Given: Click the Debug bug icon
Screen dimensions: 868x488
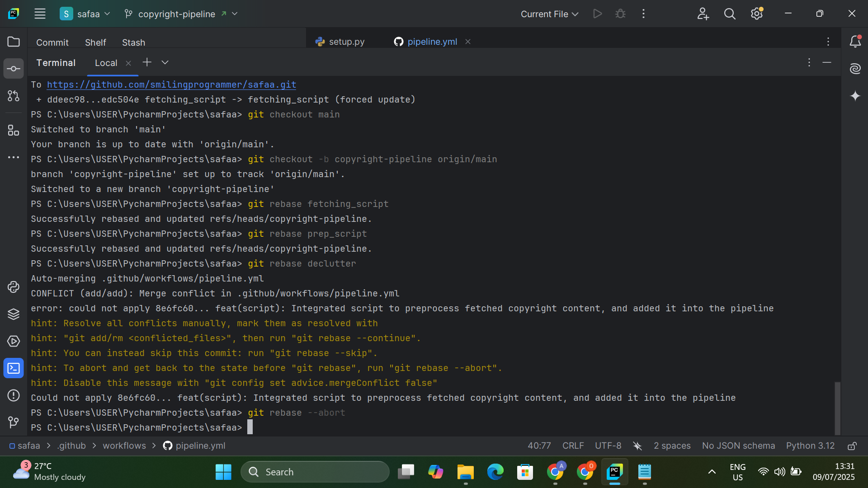Looking at the screenshot, I should tap(620, 14).
